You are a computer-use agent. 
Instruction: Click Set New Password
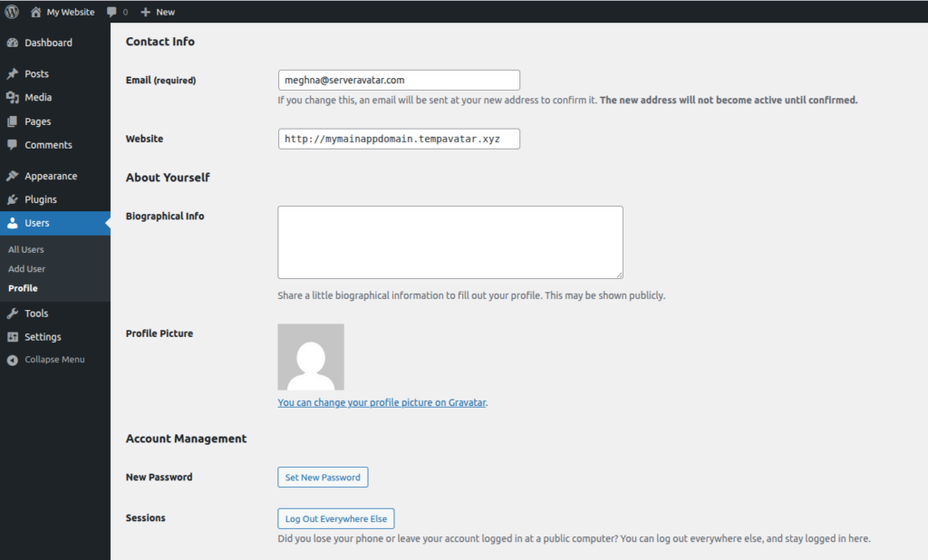tap(323, 477)
